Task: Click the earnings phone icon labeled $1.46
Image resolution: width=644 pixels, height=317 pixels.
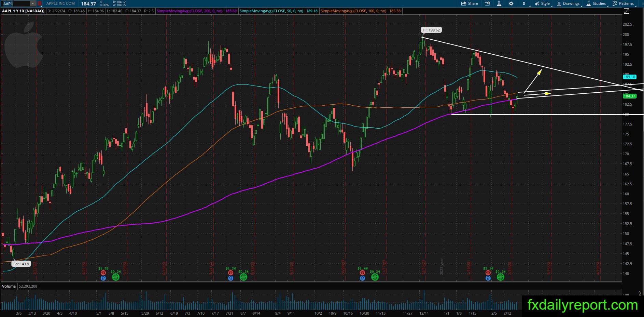Action: (x=362, y=273)
